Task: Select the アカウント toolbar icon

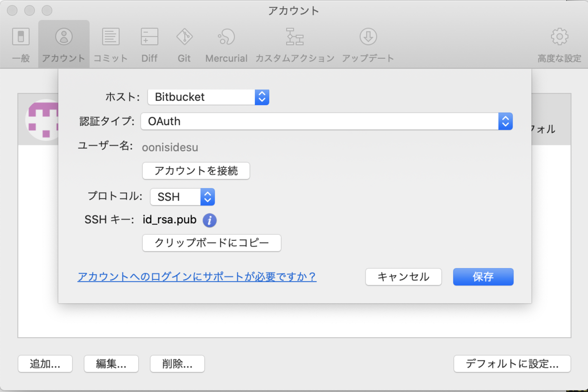Action: pos(64,45)
